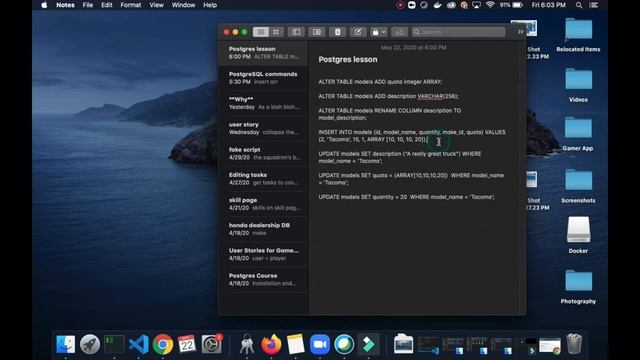Open the user story note
Image resolution: width=640 pixels, height=360 pixels.
click(263, 129)
